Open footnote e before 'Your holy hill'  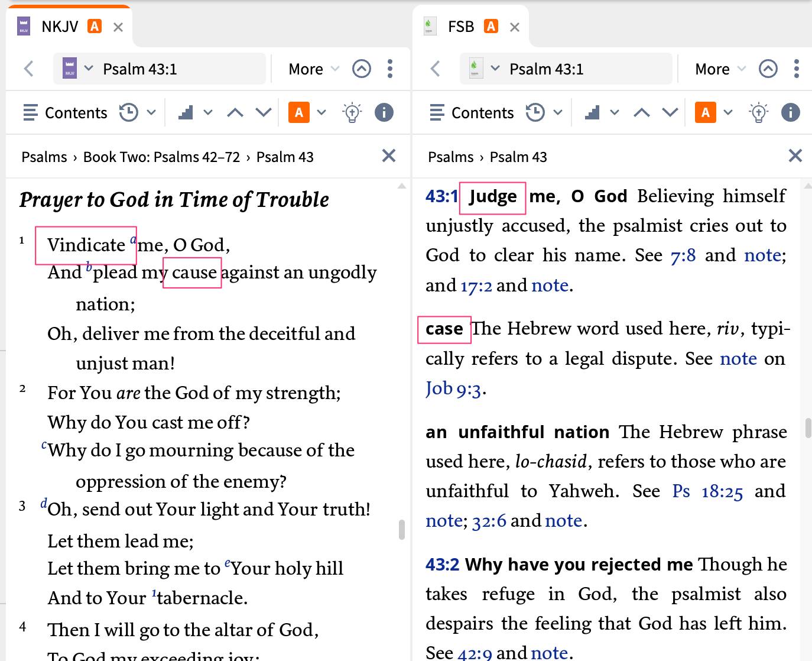tap(228, 564)
